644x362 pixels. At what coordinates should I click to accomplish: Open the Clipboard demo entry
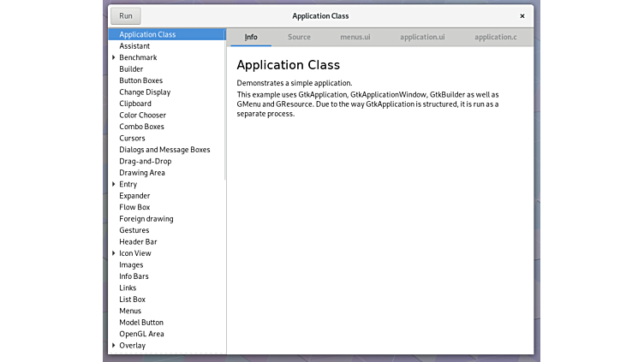135,104
